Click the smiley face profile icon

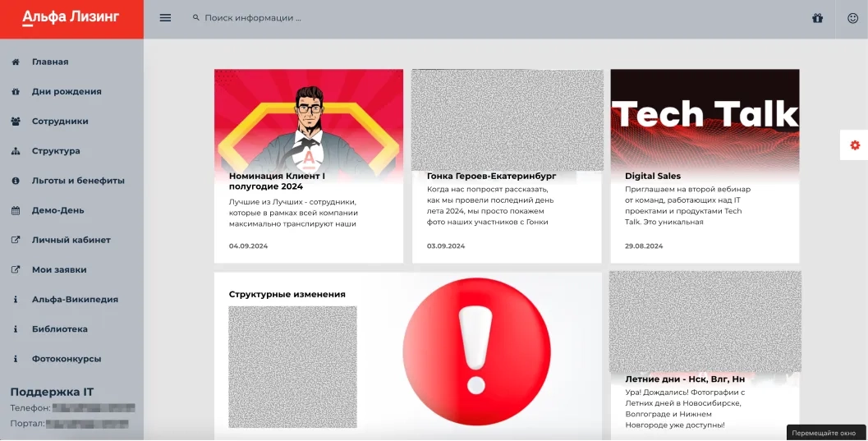[852, 18]
